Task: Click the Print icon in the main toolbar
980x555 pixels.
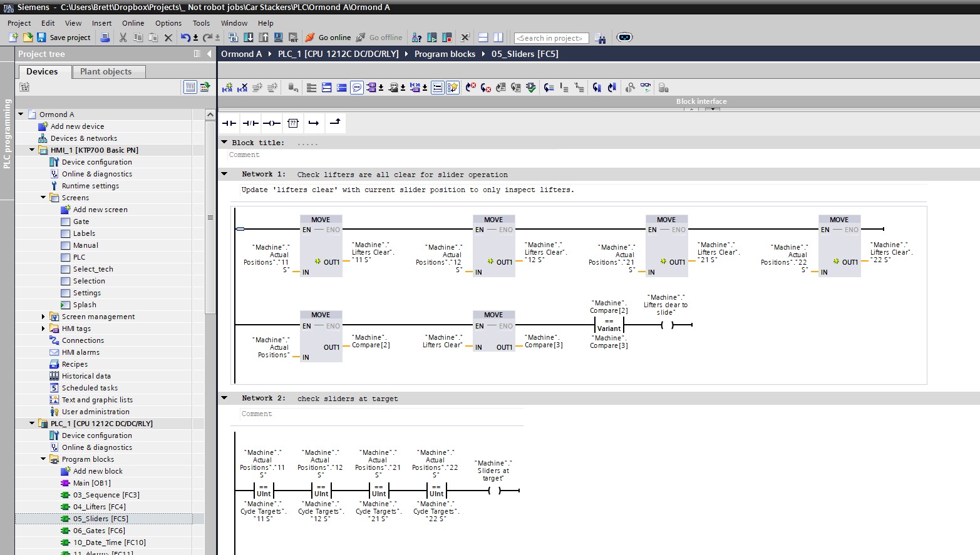Action: click(x=105, y=38)
